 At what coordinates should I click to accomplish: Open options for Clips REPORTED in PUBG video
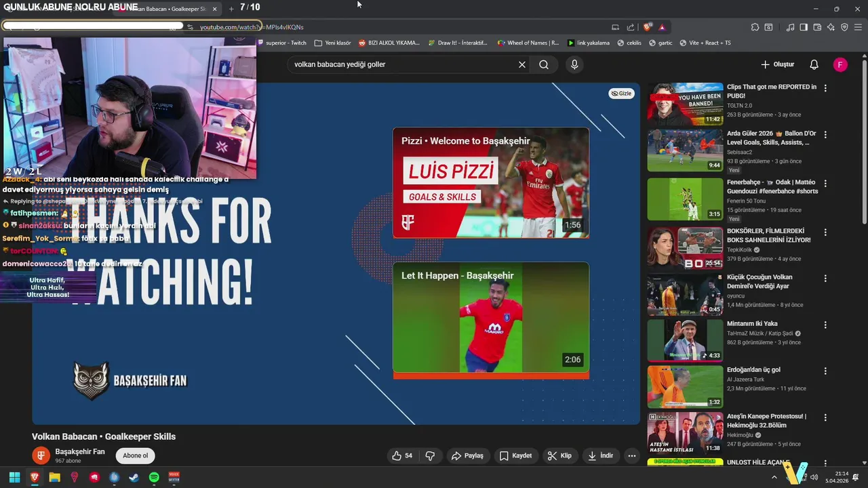(825, 88)
